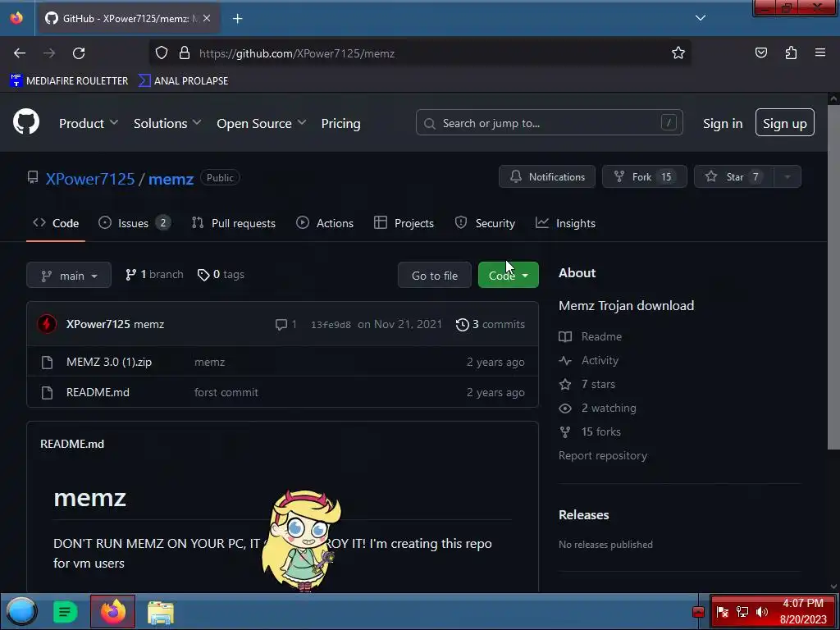
Task: View 7 stars stargazers link
Action: point(587,384)
